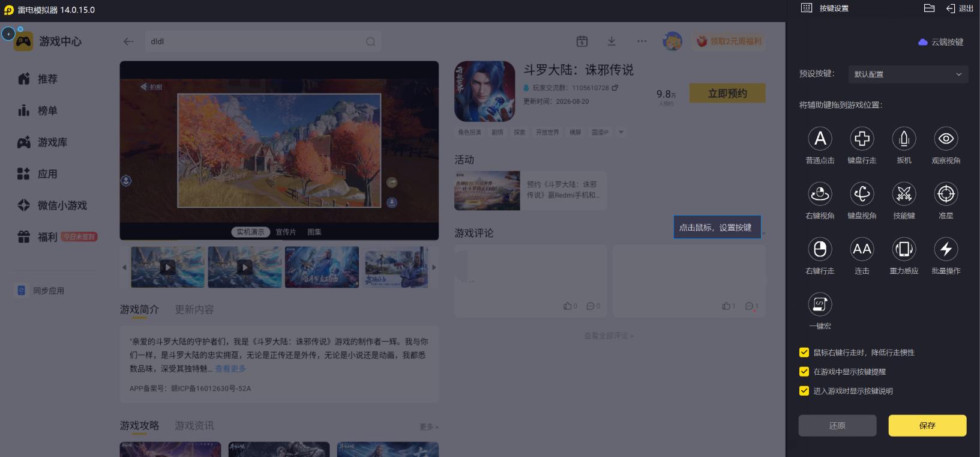Open the first video thumbnail
Image resolution: width=980 pixels, height=457 pixels.
[167, 267]
